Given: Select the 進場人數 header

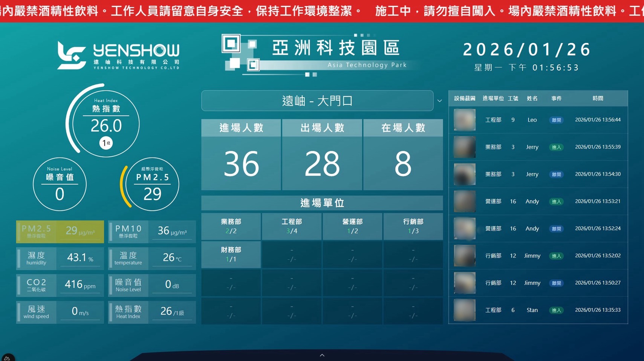Looking at the screenshot, I should pos(241,128).
